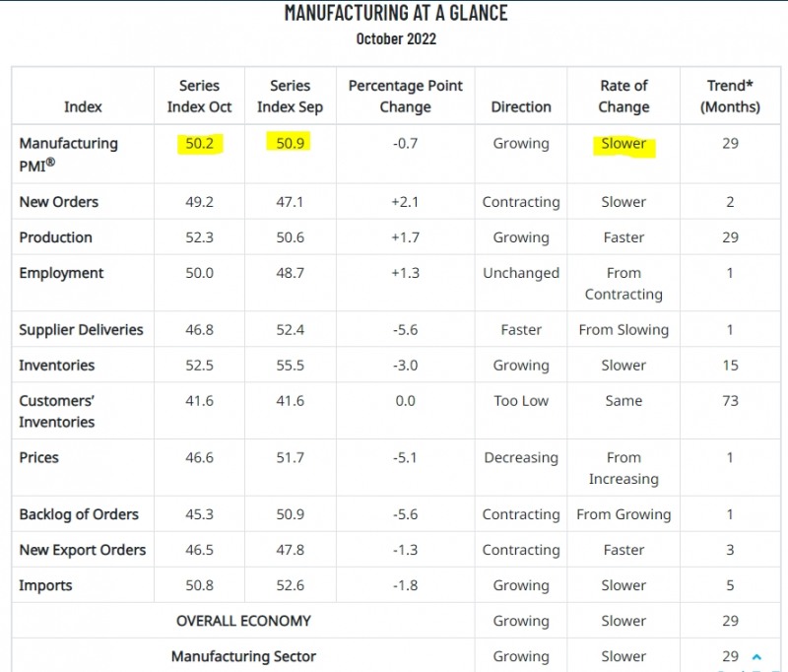Viewport: 788px width, 672px height.
Task: Select the 'Unchanged' direction for Employment
Action: pos(521,273)
